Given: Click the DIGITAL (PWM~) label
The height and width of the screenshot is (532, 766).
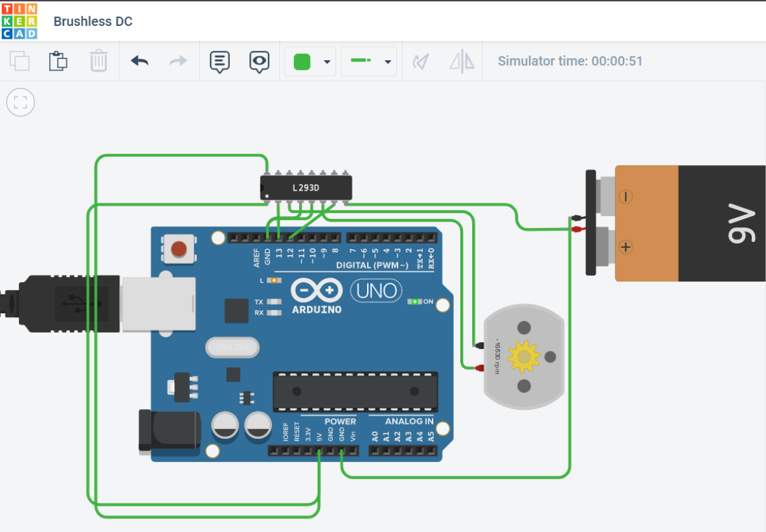Looking at the screenshot, I should point(372,265).
